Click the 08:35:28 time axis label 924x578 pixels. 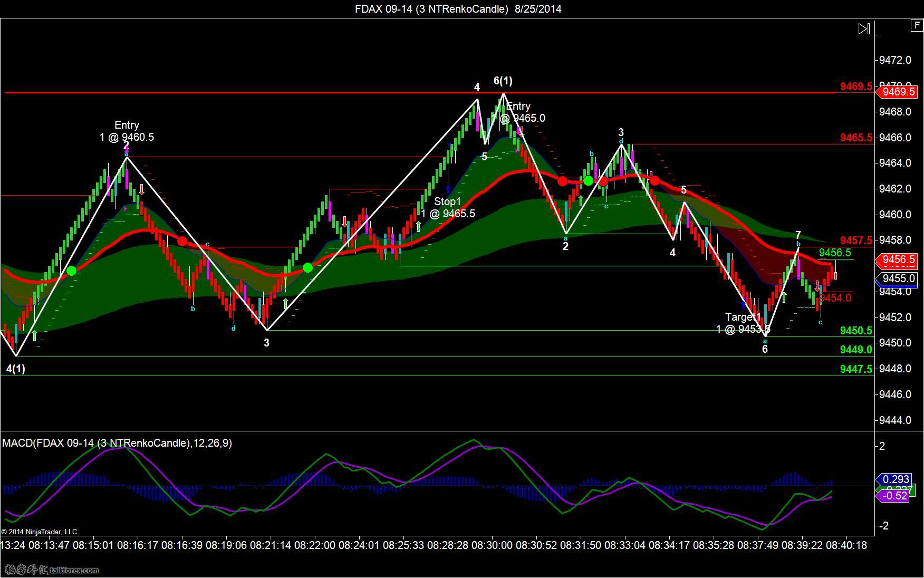[714, 545]
